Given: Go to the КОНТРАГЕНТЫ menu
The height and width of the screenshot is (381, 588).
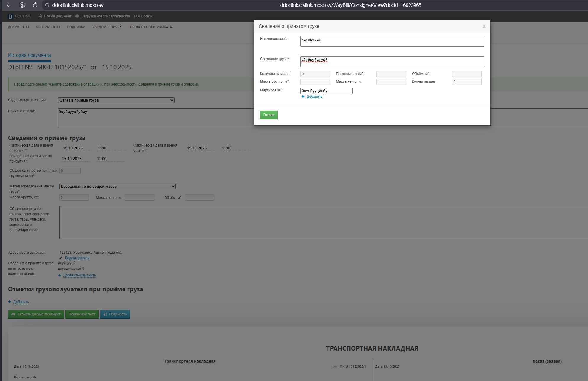Looking at the screenshot, I should (48, 27).
